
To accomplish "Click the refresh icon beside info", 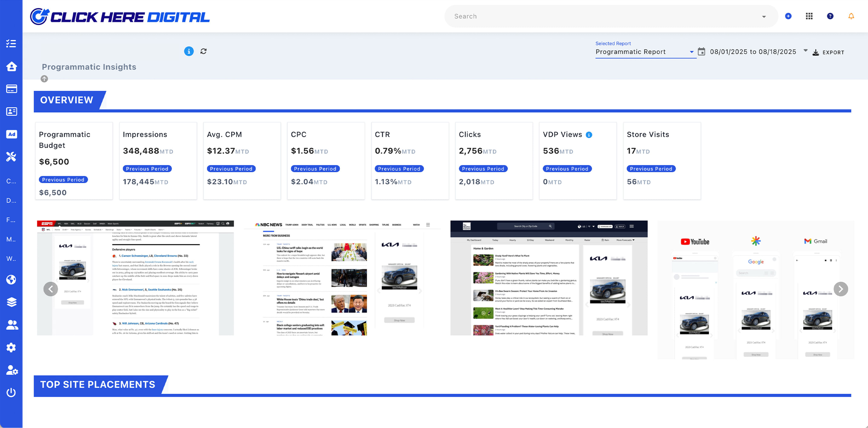I will click(x=203, y=51).
